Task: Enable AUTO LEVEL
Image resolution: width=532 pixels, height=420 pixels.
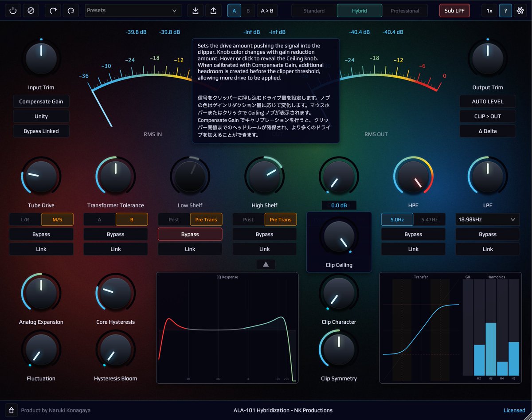Action: point(488,102)
